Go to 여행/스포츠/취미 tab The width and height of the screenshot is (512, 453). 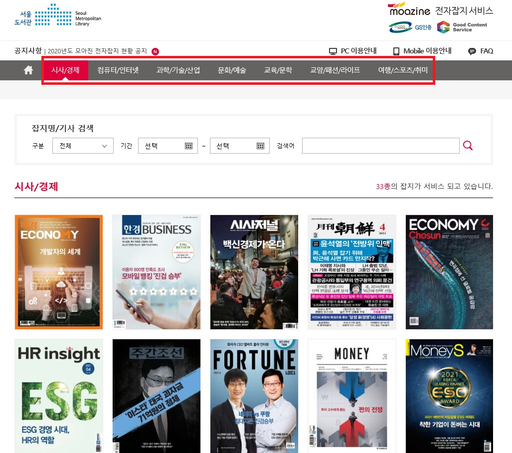[403, 70]
